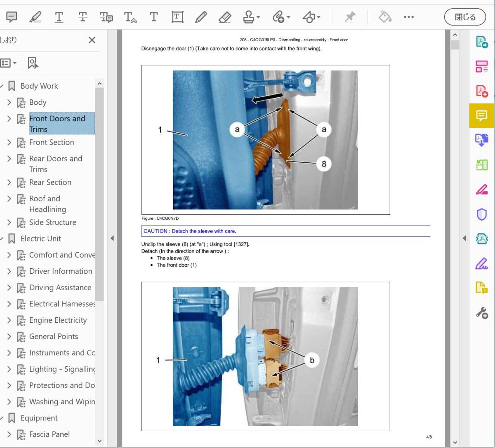Click the highlighted yellow Comment tool icon
The image size is (495, 448).
pos(482,116)
